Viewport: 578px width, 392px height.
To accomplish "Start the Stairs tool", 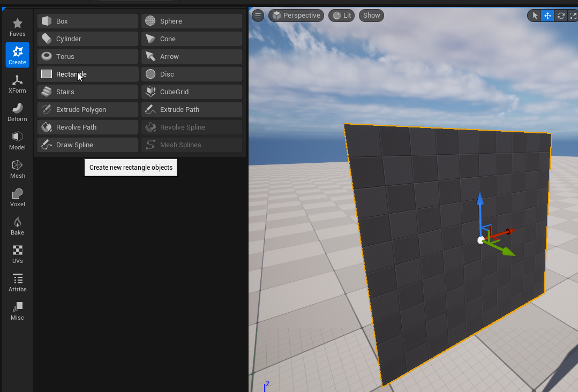I will [88, 92].
